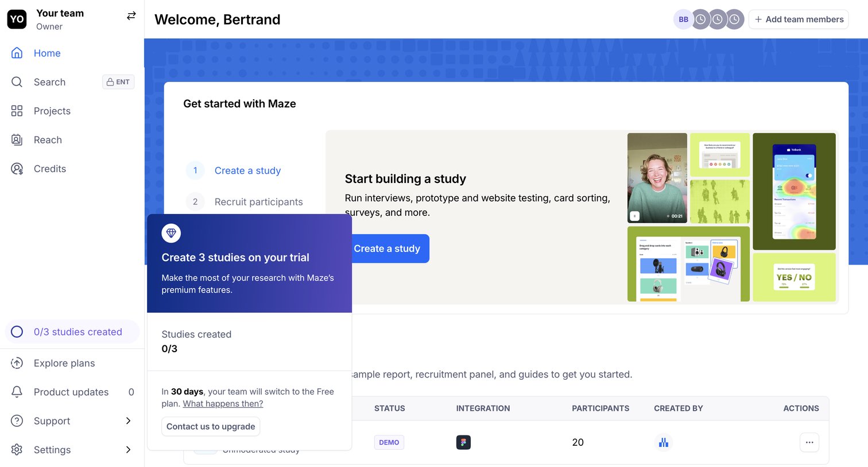
Task: Click the Search magnifier icon
Action: pos(17,82)
